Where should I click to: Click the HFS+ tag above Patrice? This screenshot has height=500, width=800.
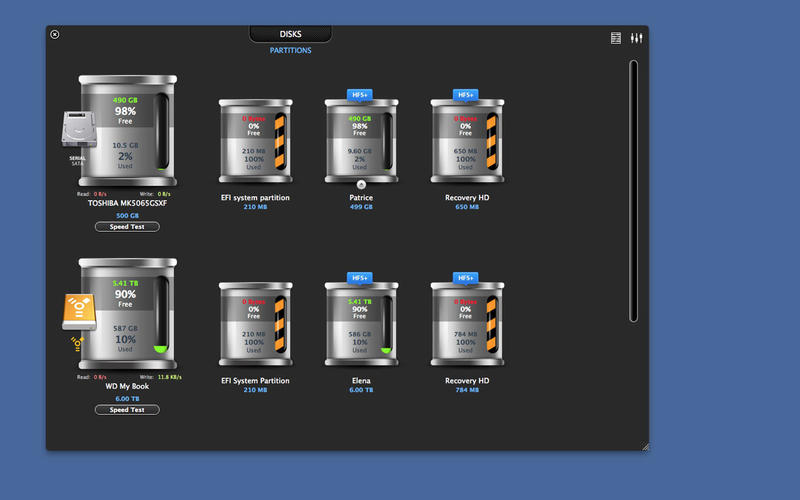[361, 94]
